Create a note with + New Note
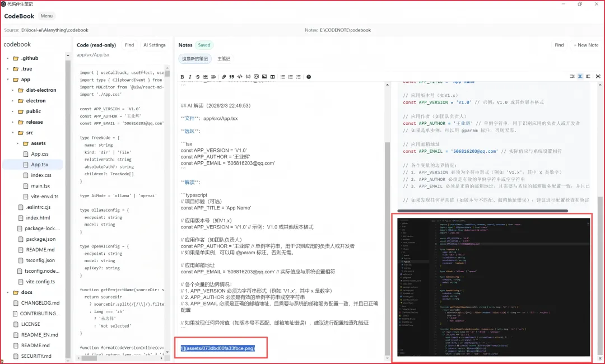The width and height of the screenshot is (605, 364). coord(586,45)
